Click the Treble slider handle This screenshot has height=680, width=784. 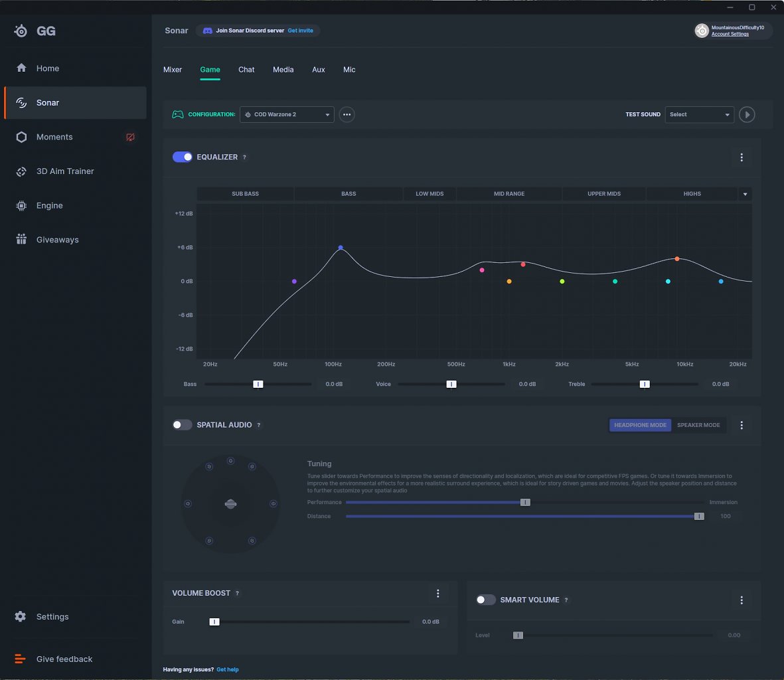pyautogui.click(x=645, y=384)
